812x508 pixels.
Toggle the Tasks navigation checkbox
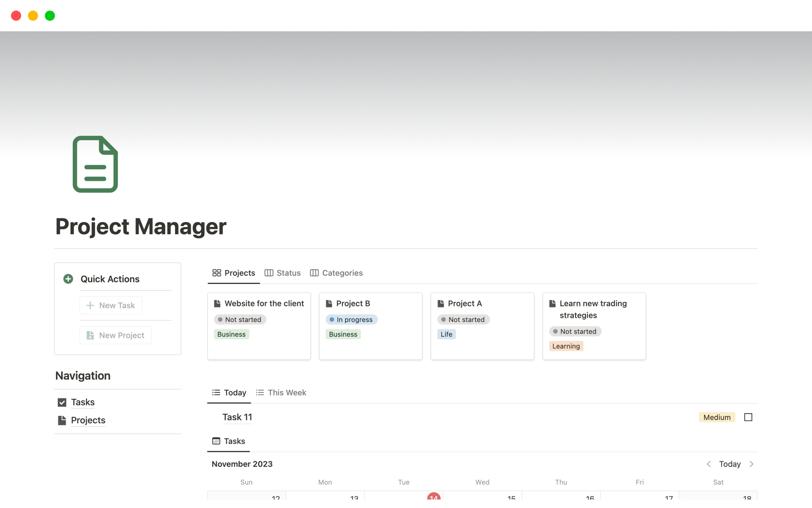(62, 402)
